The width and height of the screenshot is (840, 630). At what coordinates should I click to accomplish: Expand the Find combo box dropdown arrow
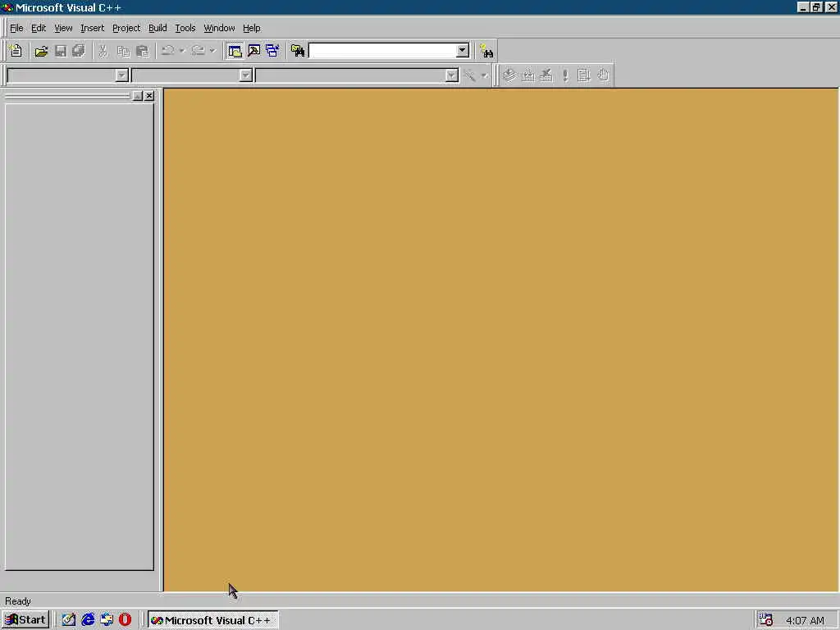463,51
